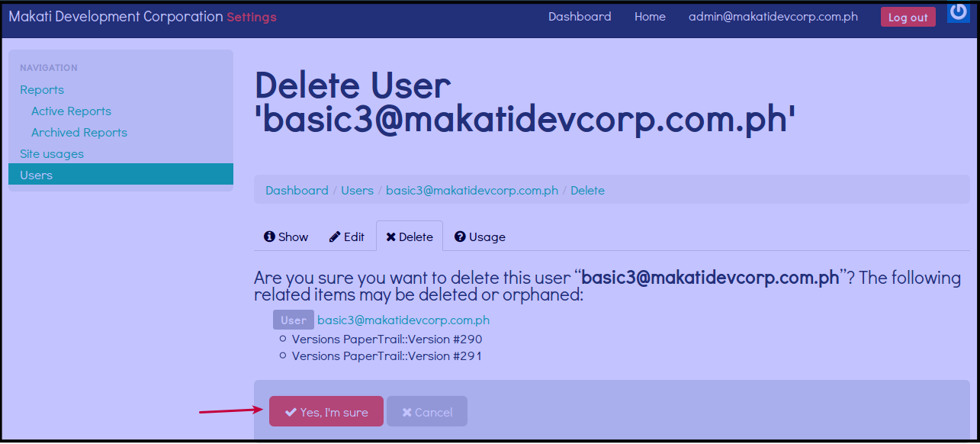Go to Dashboard in top navigation

coord(580,17)
